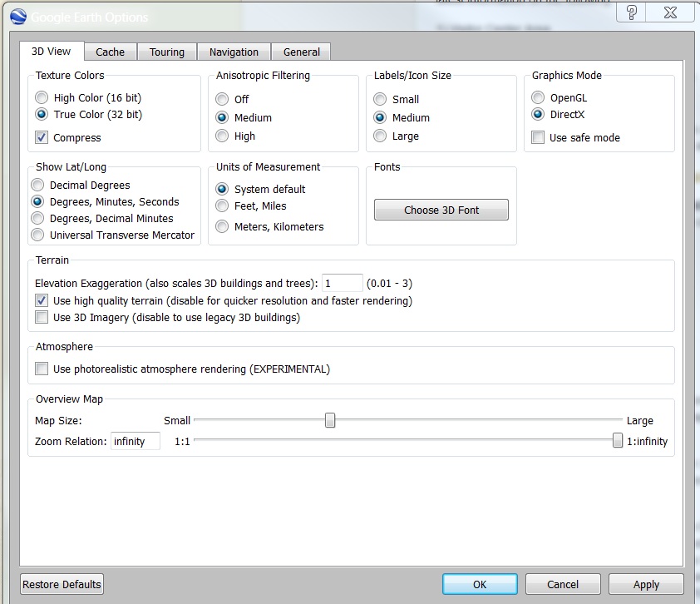Click the help question mark button
The height and width of the screenshot is (604, 700).
click(x=631, y=12)
